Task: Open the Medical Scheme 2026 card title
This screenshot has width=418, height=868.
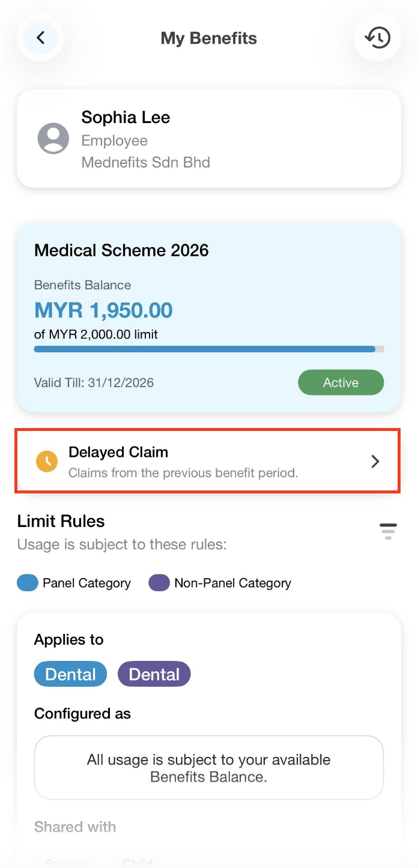Action: pos(121,250)
